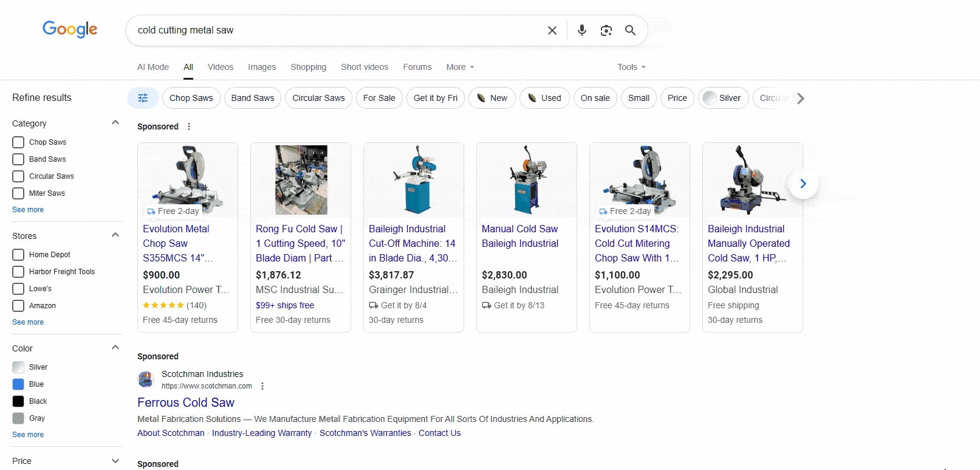Switch to Videos tab
The image size is (980, 470).
tap(221, 67)
